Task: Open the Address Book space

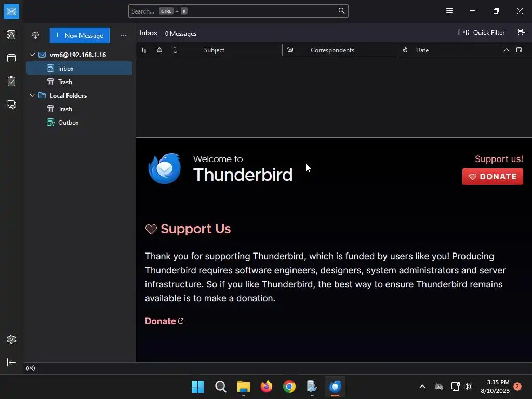Action: [11, 35]
